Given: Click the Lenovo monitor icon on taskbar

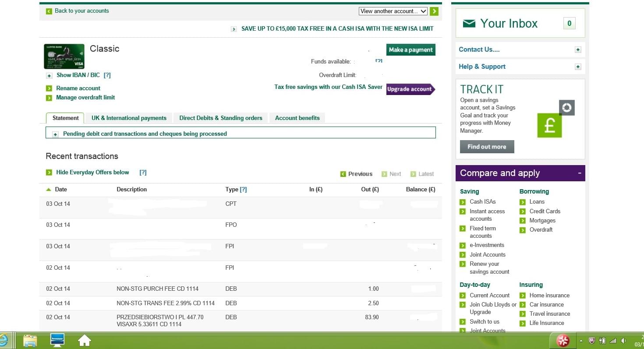Looking at the screenshot, I should click(57, 341).
